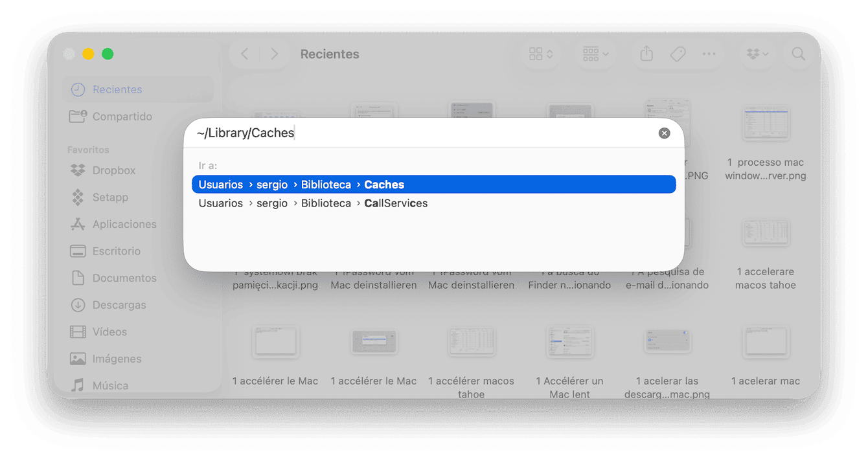Click the Compartido shared folder icon
Screen dimensions: 868x461
click(78, 117)
